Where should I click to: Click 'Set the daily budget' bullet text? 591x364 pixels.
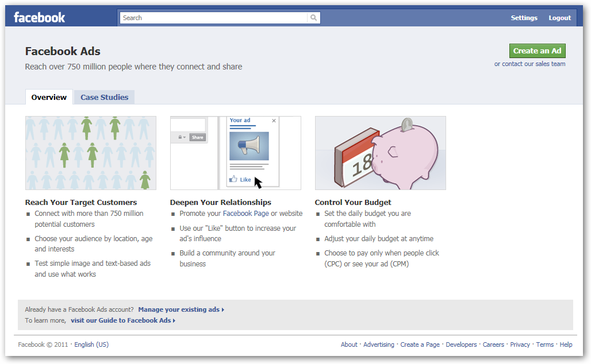point(367,219)
